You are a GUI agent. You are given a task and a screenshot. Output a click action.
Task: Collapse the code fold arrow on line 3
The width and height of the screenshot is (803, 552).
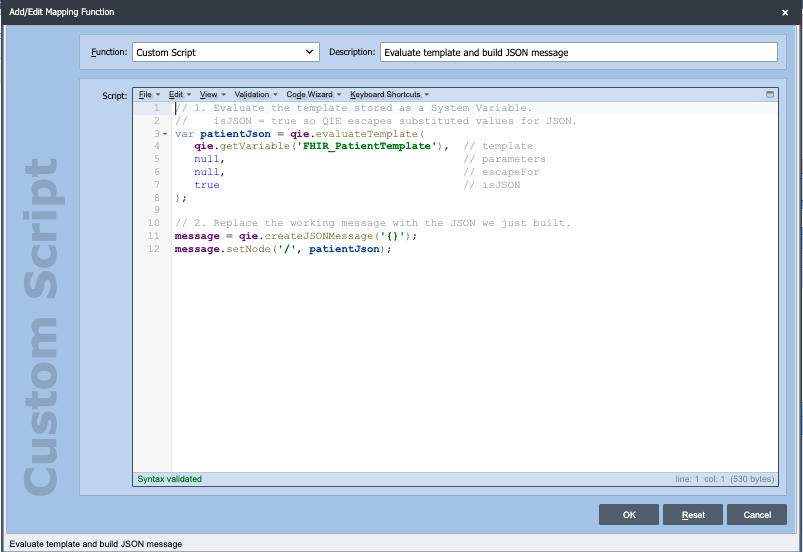click(165, 134)
